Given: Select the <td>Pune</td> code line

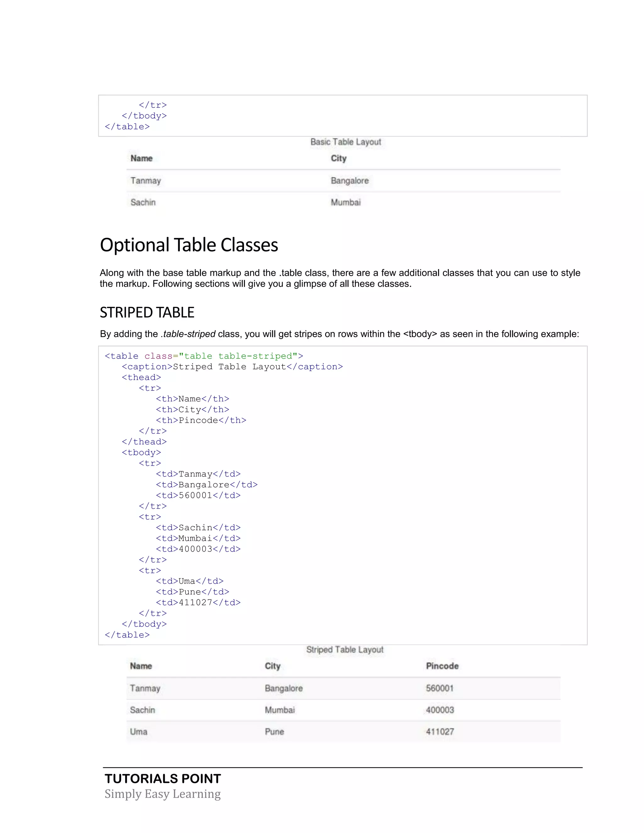Looking at the screenshot, I should click(x=193, y=592).
